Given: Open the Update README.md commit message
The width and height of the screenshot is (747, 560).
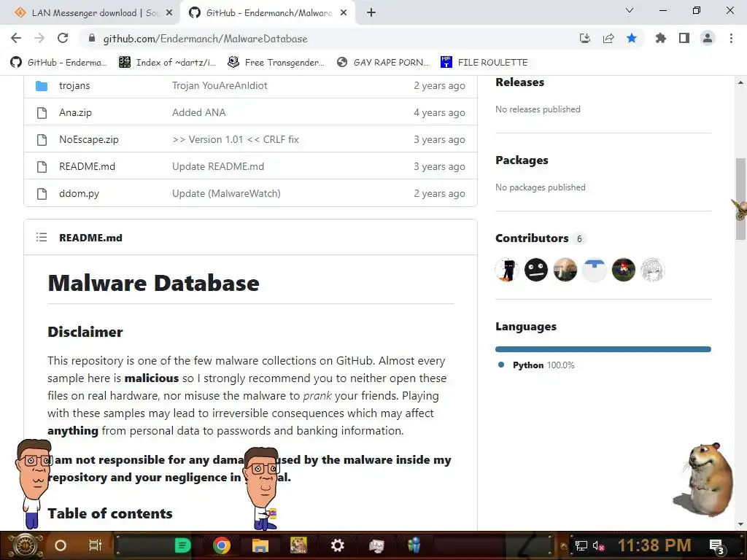Looking at the screenshot, I should (x=217, y=167).
